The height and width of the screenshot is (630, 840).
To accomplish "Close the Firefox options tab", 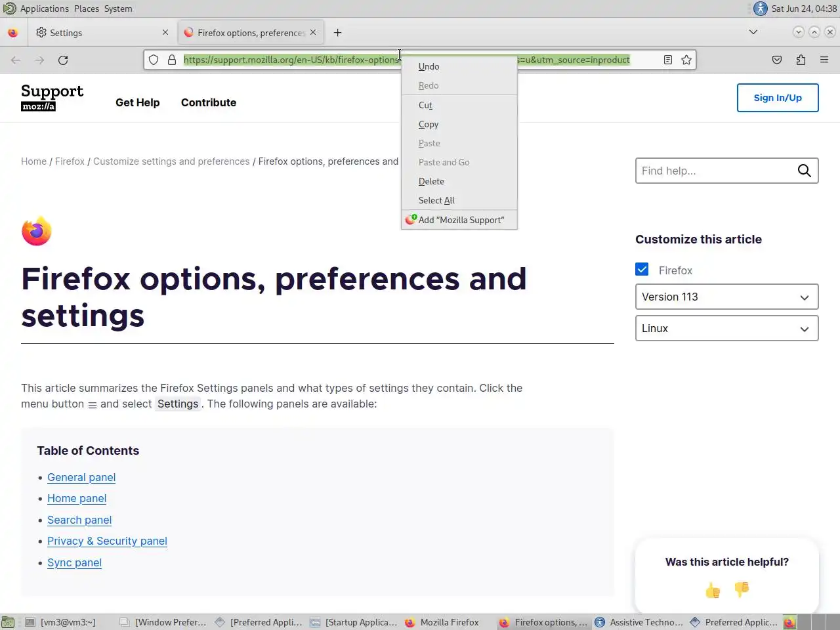I will click(x=313, y=32).
